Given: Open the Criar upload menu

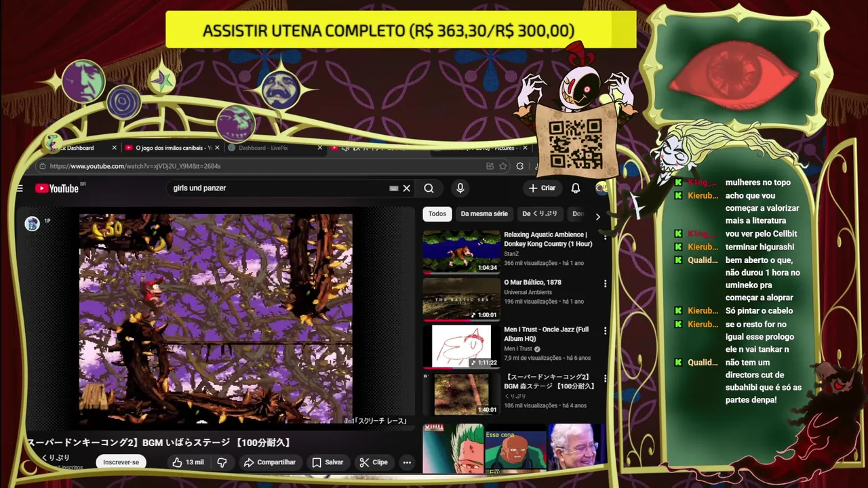Looking at the screenshot, I should 542,188.
